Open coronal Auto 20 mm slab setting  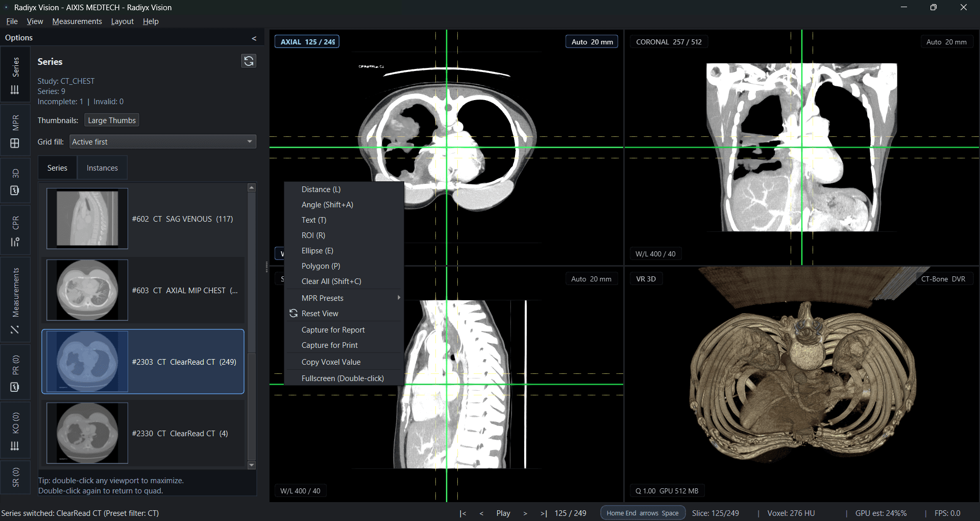click(946, 42)
